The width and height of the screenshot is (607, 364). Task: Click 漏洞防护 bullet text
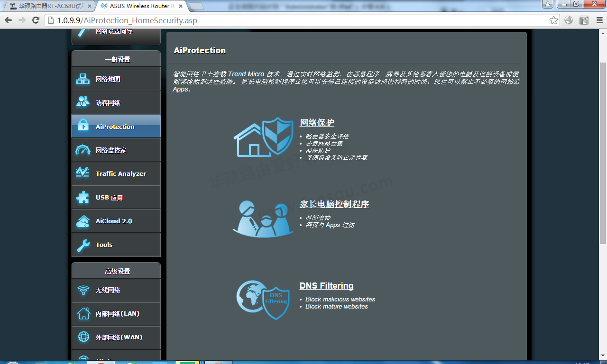pos(318,151)
